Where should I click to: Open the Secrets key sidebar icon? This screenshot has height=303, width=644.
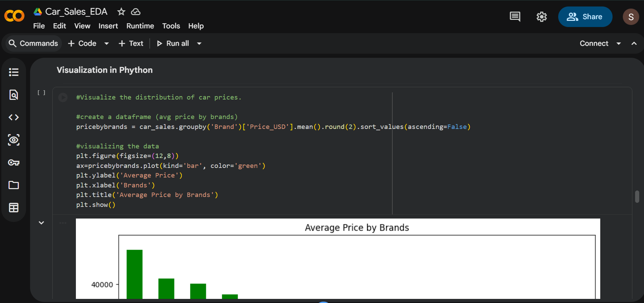pyautogui.click(x=14, y=162)
